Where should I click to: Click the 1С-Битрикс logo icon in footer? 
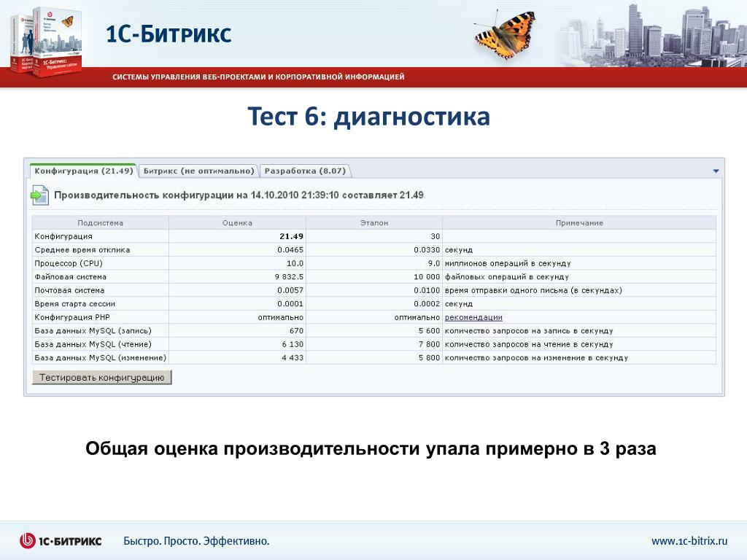coord(28,540)
